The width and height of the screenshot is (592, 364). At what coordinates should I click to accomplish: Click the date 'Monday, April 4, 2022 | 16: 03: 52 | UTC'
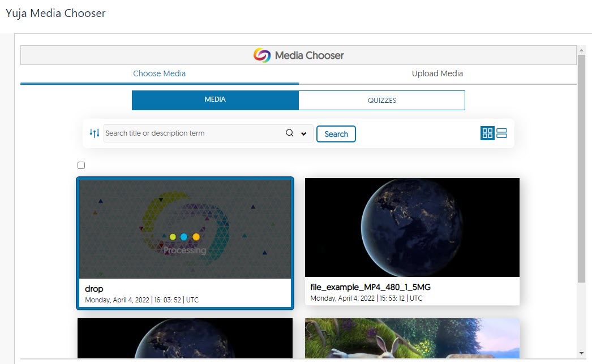(141, 300)
